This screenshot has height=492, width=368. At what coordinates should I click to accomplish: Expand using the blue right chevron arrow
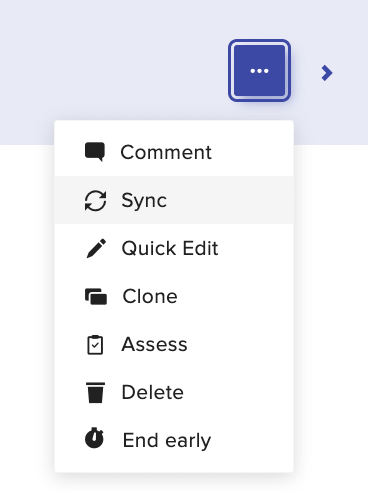327,73
